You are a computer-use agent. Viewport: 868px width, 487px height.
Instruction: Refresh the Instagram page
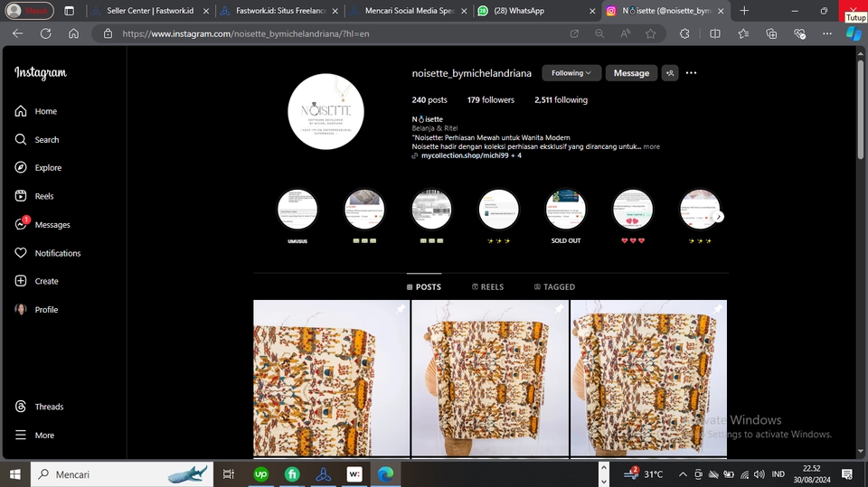pyautogui.click(x=45, y=33)
